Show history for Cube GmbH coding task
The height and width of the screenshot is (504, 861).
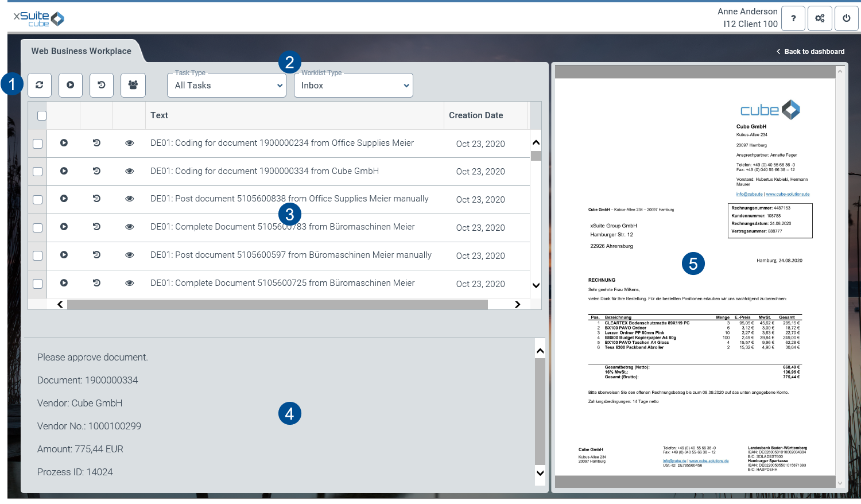96,171
